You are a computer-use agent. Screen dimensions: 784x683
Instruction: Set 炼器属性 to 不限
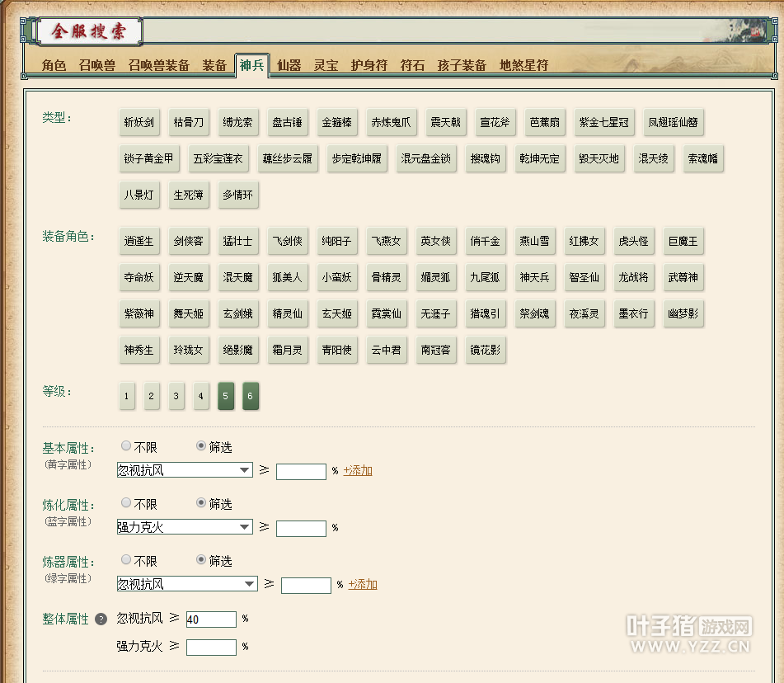pyautogui.click(x=126, y=560)
